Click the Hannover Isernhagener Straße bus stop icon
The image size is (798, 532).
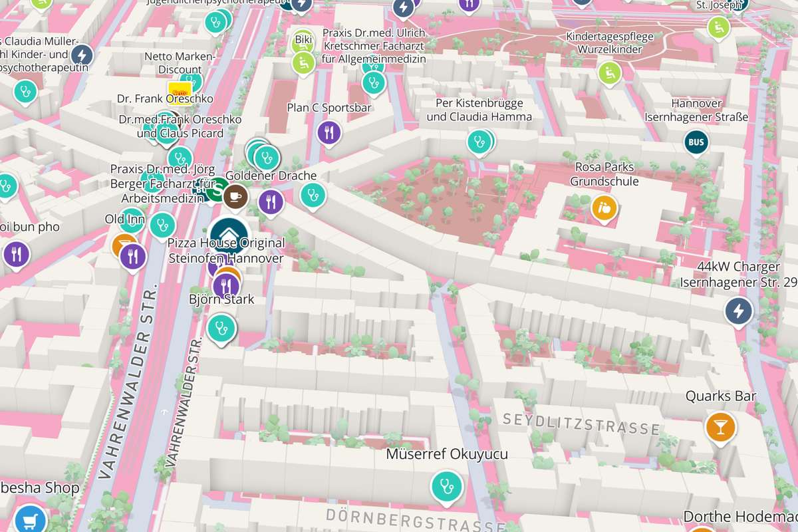696,142
